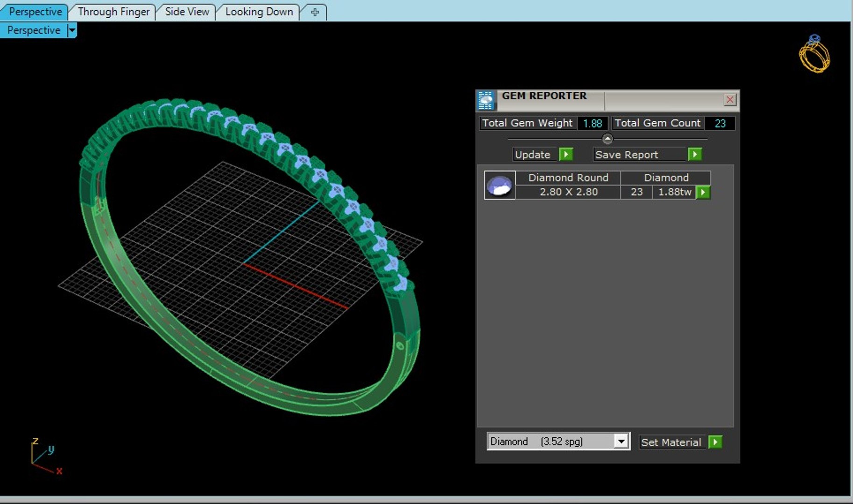
Task: Switch to the Through Finger tab
Action: pyautogui.click(x=113, y=12)
